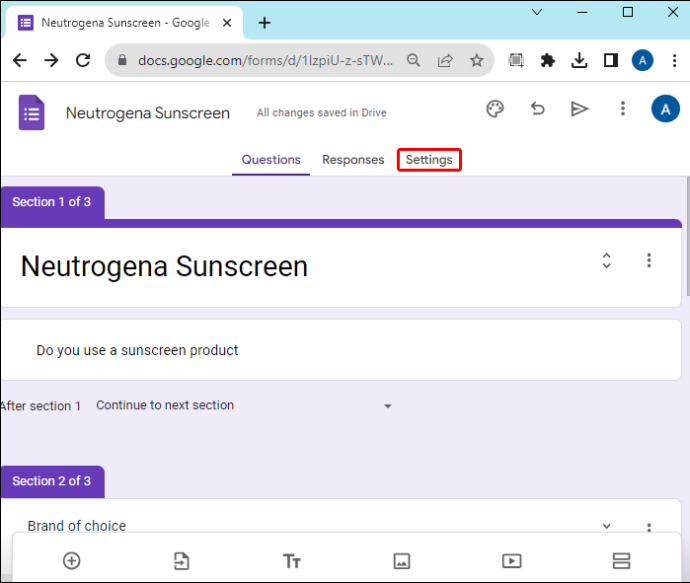Collapse section 1 with the expand arrows
Image resolution: width=690 pixels, height=583 pixels.
click(606, 260)
